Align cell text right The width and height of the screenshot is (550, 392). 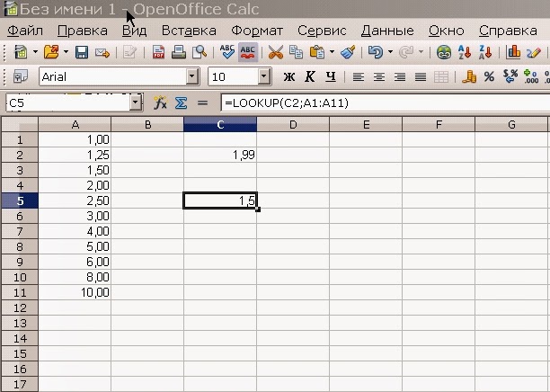[400, 76]
